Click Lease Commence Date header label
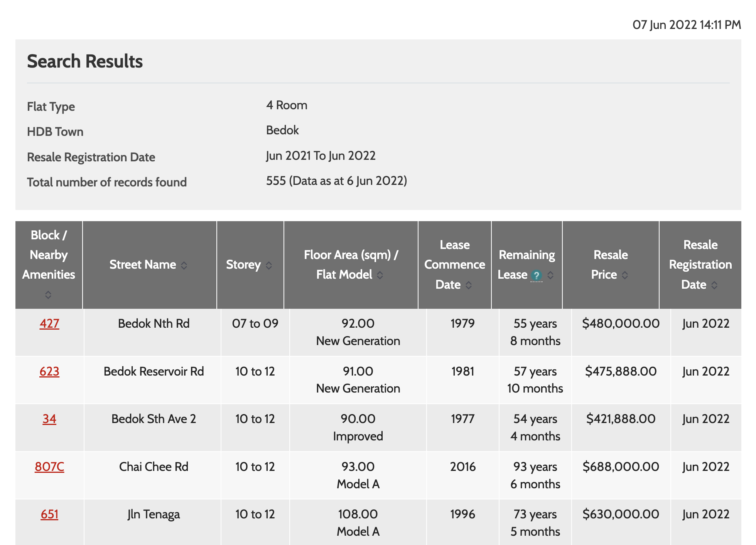756x545 pixels. [x=455, y=265]
